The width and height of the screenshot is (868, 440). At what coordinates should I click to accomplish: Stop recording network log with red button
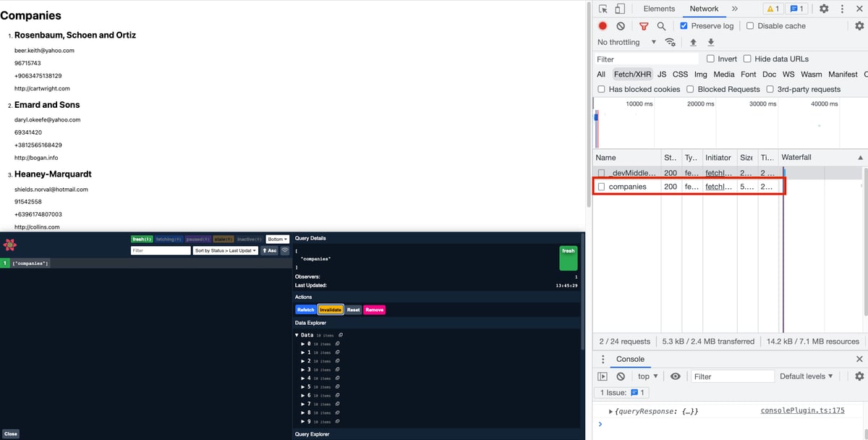[603, 26]
